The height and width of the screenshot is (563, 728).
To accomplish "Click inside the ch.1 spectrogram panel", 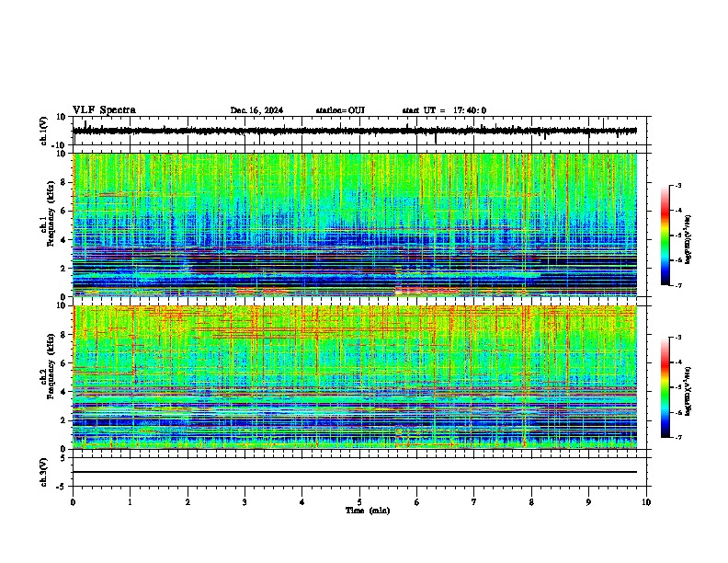I will [x=355, y=224].
